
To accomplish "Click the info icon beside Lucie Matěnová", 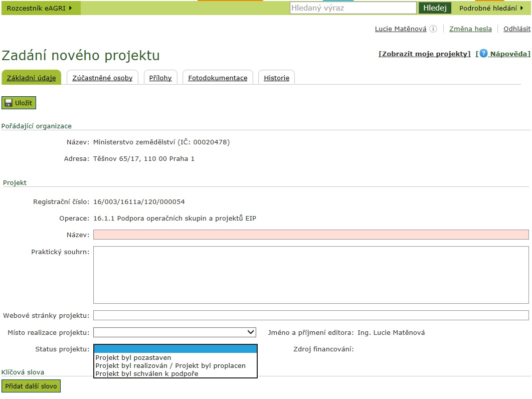I will click(x=433, y=29).
